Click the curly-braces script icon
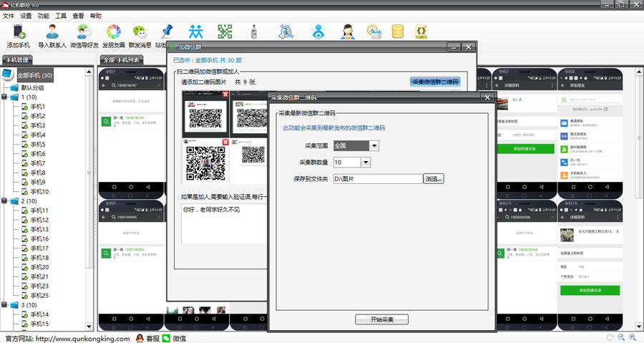 click(421, 32)
